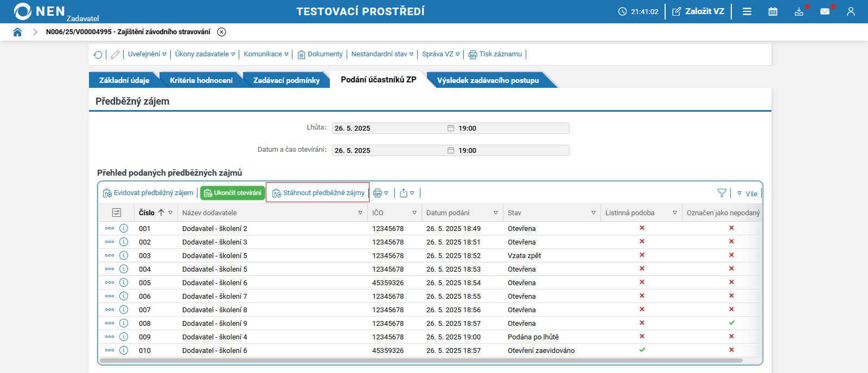Open the calendar icon in header
The width and height of the screenshot is (868, 373).
click(x=773, y=11)
